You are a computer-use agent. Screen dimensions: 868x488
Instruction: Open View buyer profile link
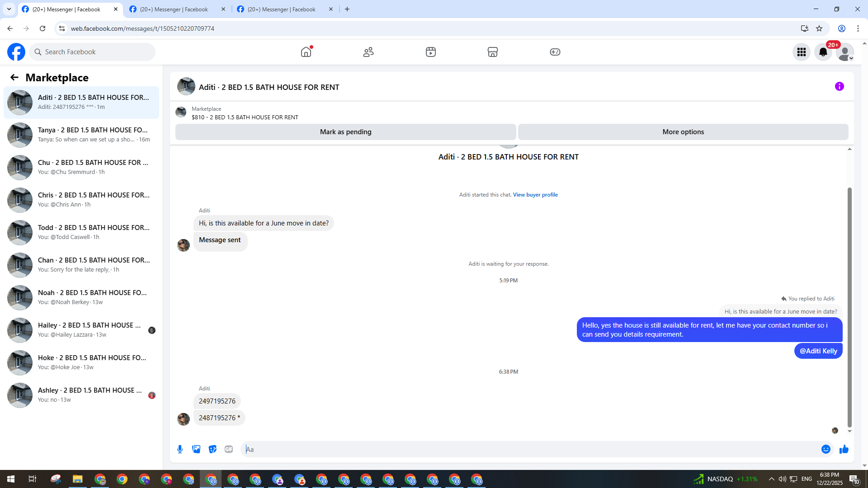[535, 195]
